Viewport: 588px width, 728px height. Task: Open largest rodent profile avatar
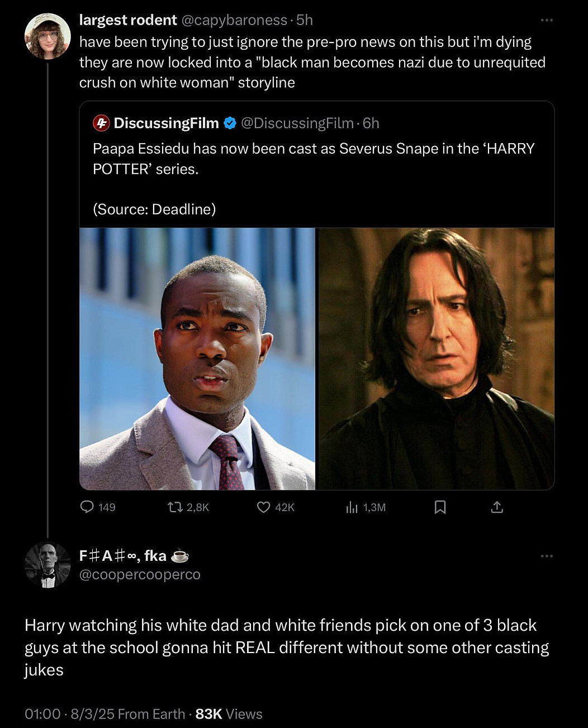[x=48, y=36]
